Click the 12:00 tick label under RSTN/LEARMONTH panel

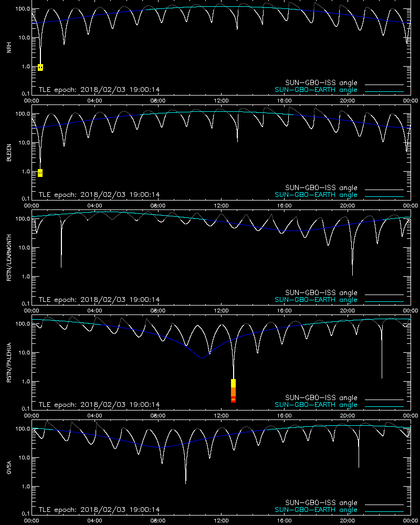coord(221,310)
